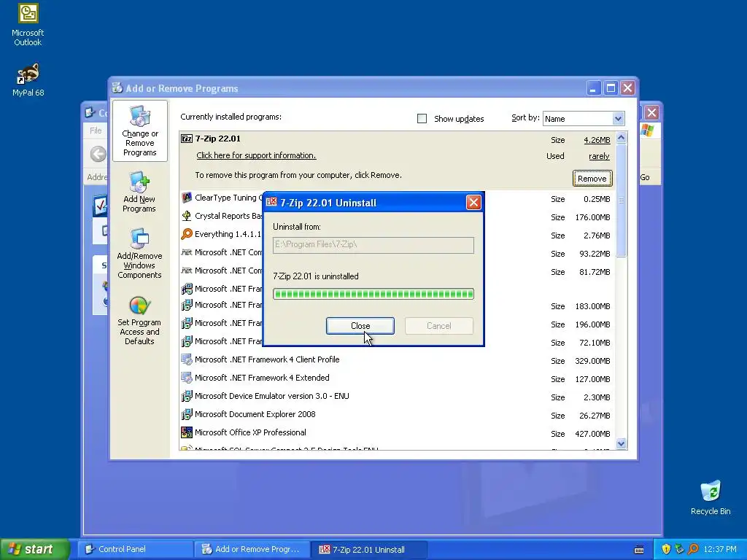Click Go button in Control Panel window

pos(645,177)
